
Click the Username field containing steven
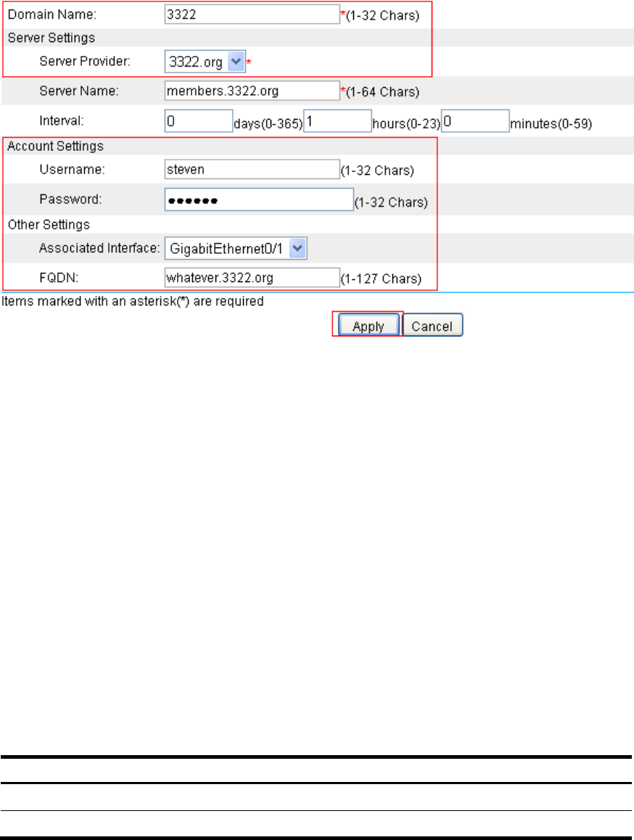point(252,169)
